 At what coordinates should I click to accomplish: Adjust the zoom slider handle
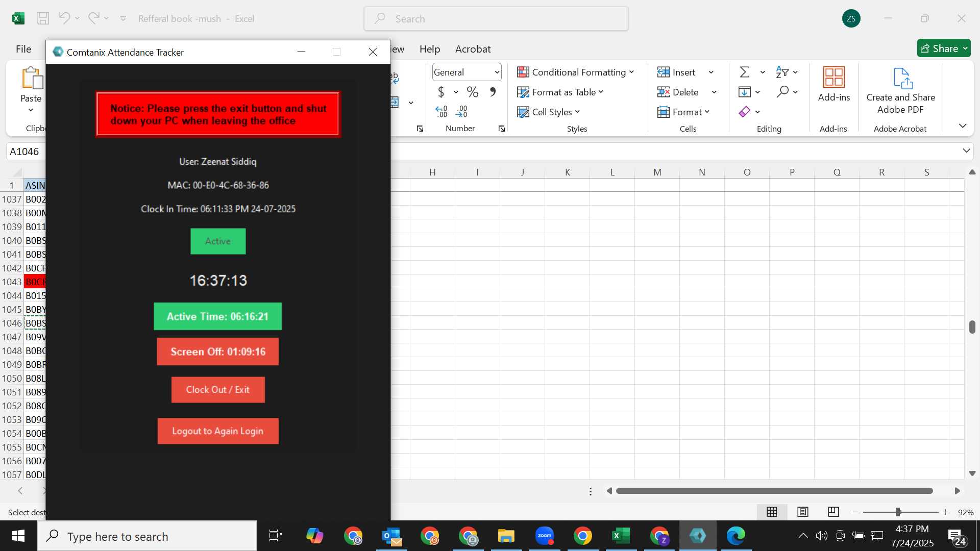898,512
